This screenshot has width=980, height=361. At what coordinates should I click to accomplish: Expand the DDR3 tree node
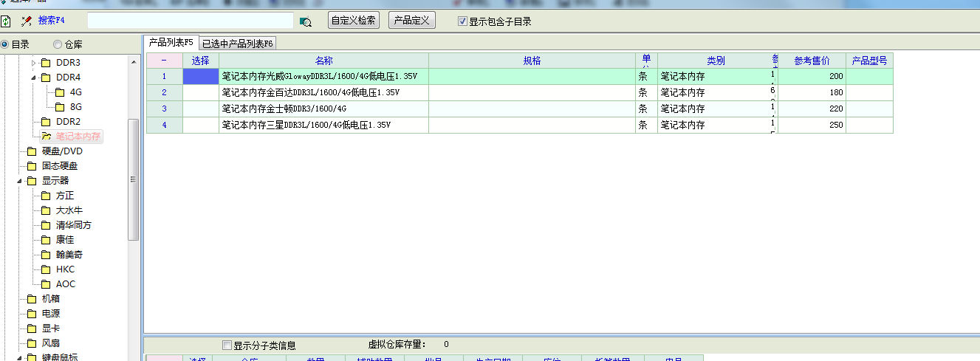tap(33, 63)
